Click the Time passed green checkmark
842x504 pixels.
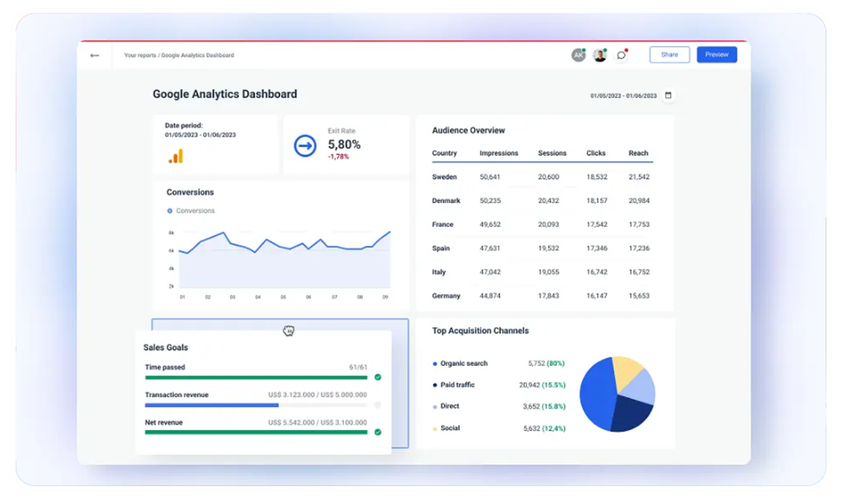pos(377,377)
